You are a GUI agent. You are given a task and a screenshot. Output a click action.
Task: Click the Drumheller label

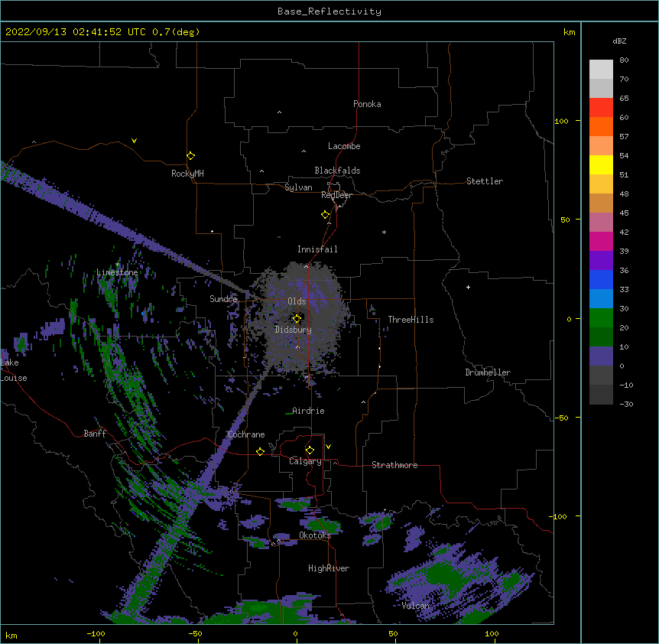[x=488, y=372]
